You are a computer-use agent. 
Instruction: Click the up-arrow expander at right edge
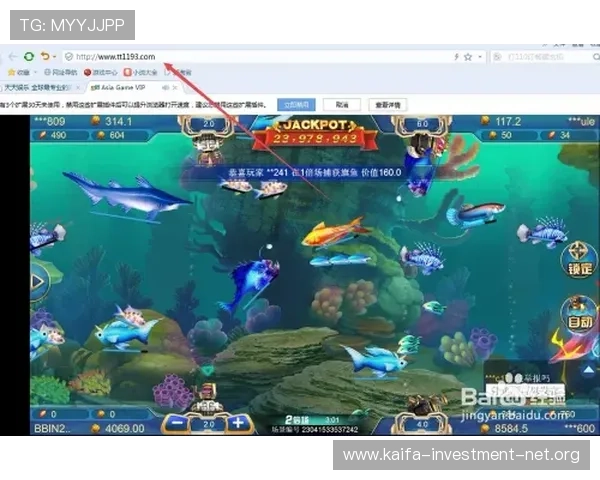589,370
